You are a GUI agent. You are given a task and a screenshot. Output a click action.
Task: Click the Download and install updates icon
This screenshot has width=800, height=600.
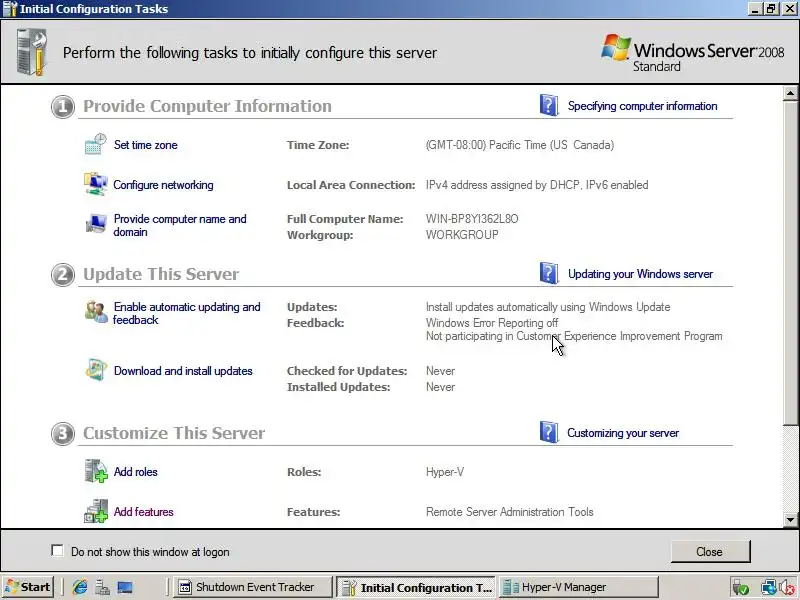tap(96, 370)
